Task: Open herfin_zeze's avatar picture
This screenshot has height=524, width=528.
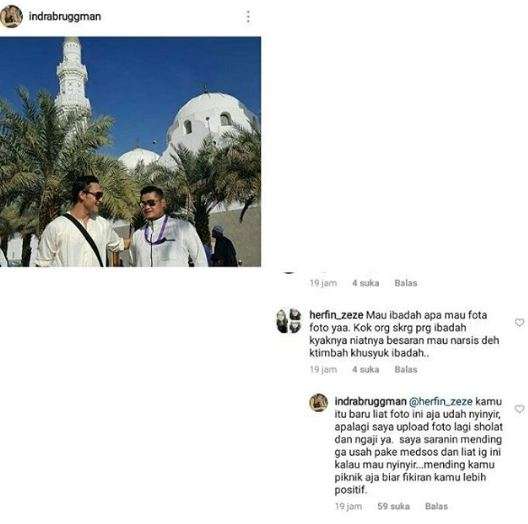Action: coord(289,321)
